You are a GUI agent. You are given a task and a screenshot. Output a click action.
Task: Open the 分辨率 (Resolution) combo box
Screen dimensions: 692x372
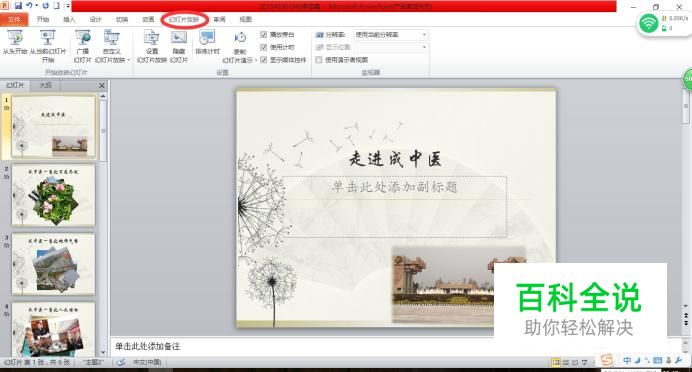tap(390, 34)
